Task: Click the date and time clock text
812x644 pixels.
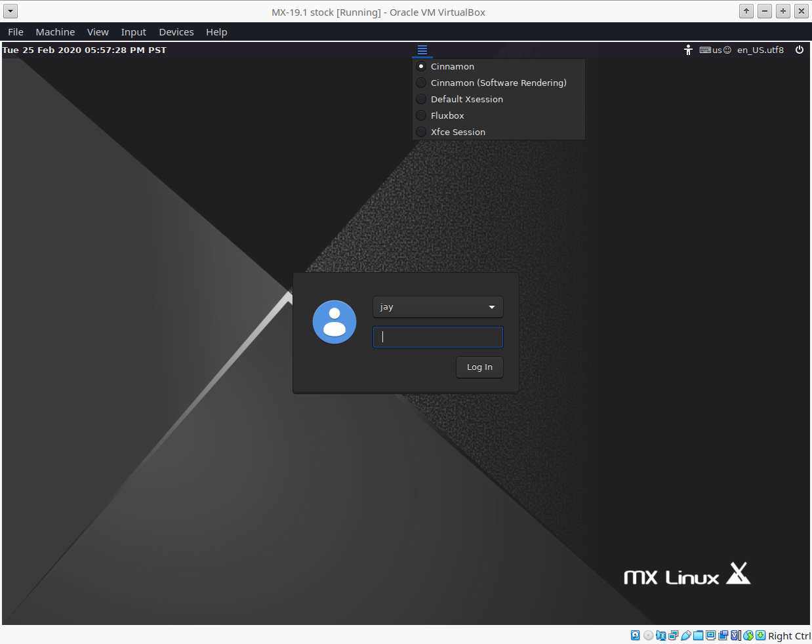Action: click(x=84, y=50)
